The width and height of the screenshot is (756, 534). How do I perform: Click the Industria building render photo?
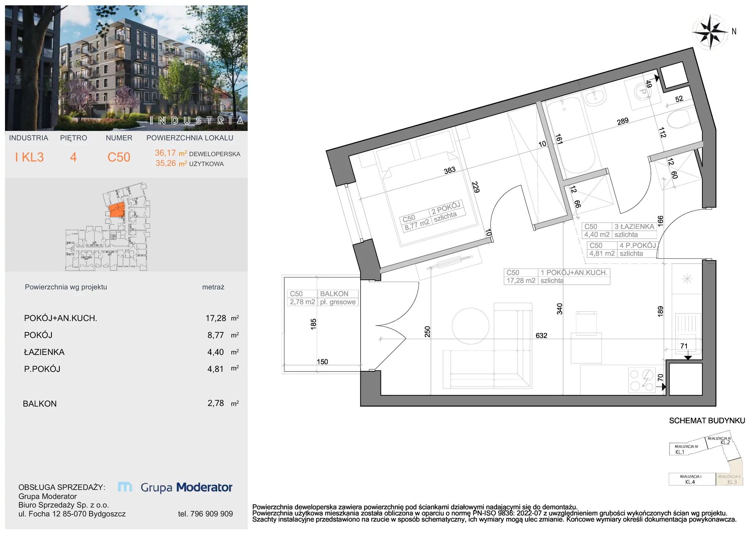click(126, 68)
